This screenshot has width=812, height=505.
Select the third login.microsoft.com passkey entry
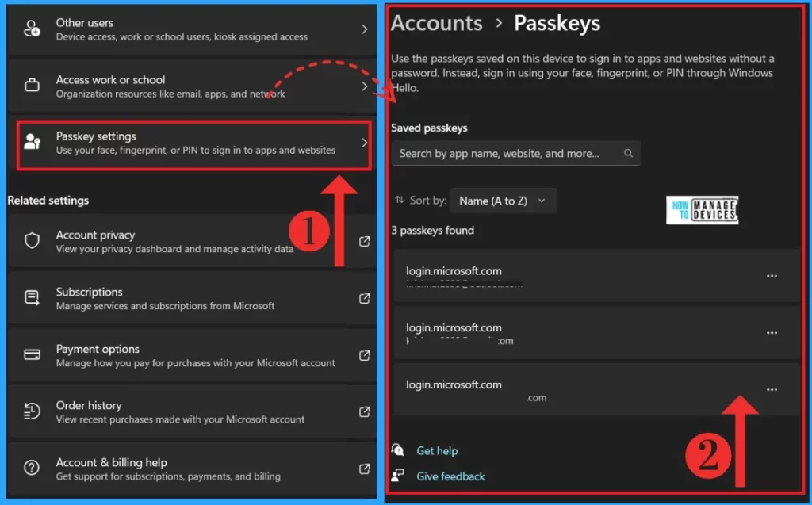click(596, 389)
